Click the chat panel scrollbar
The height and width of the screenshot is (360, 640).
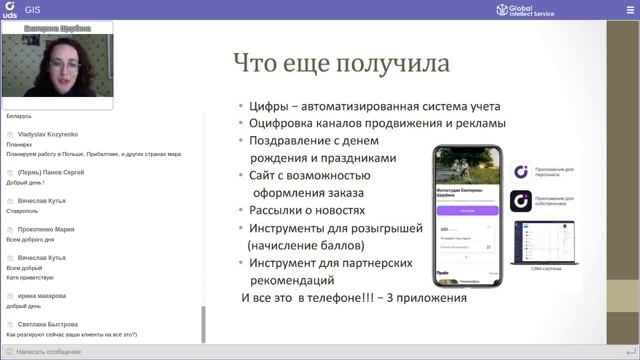click(203, 324)
